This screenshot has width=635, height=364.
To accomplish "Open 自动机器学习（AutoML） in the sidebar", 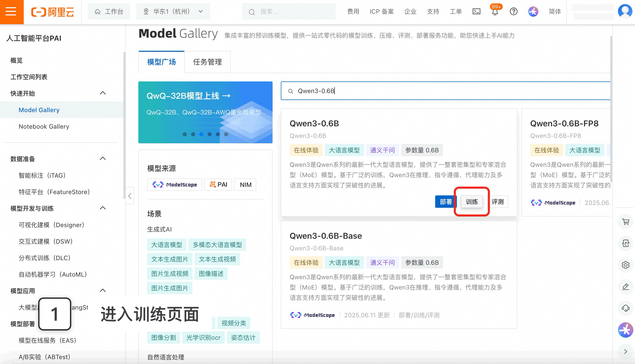I will tap(53, 274).
